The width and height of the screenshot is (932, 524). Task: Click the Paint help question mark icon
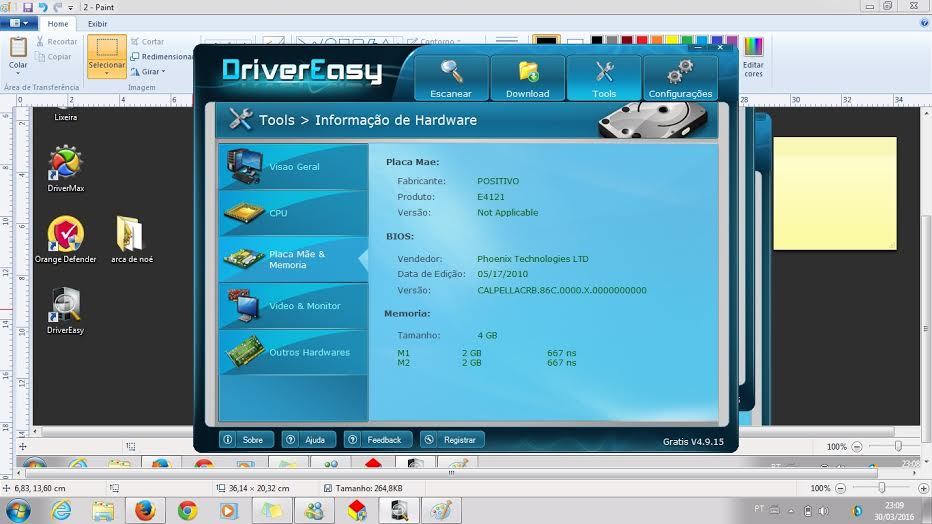(924, 23)
